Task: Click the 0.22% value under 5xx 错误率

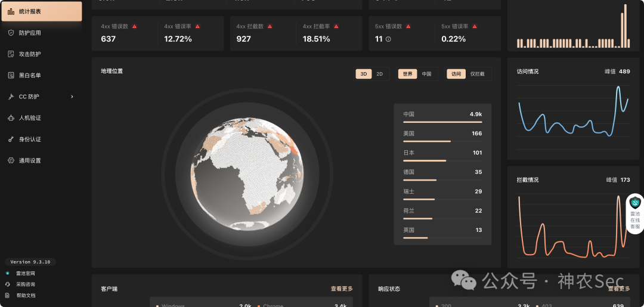Action: click(x=453, y=39)
